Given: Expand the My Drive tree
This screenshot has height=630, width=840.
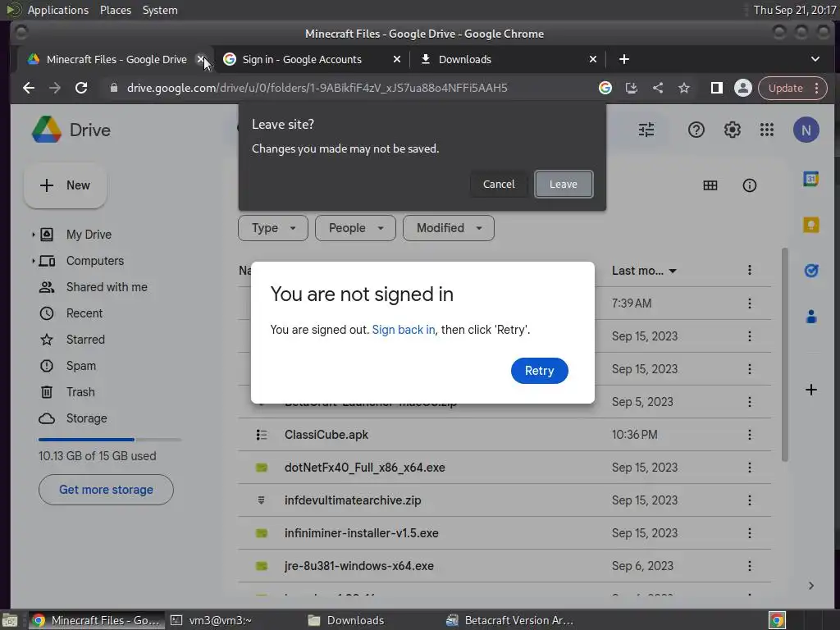Looking at the screenshot, I should (x=33, y=235).
